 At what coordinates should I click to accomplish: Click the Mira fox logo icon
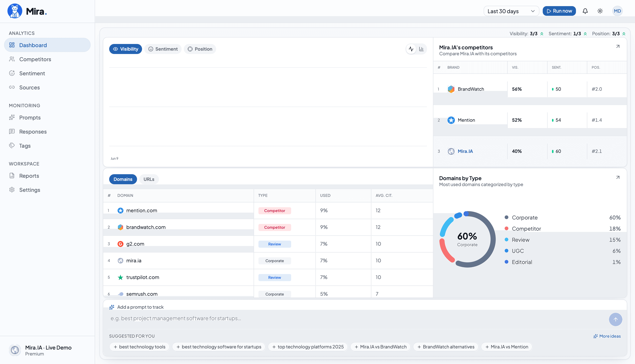(x=15, y=11)
